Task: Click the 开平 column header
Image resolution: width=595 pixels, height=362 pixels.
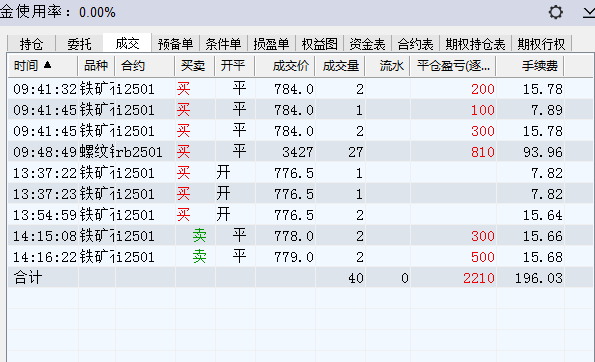Action: coord(235,66)
